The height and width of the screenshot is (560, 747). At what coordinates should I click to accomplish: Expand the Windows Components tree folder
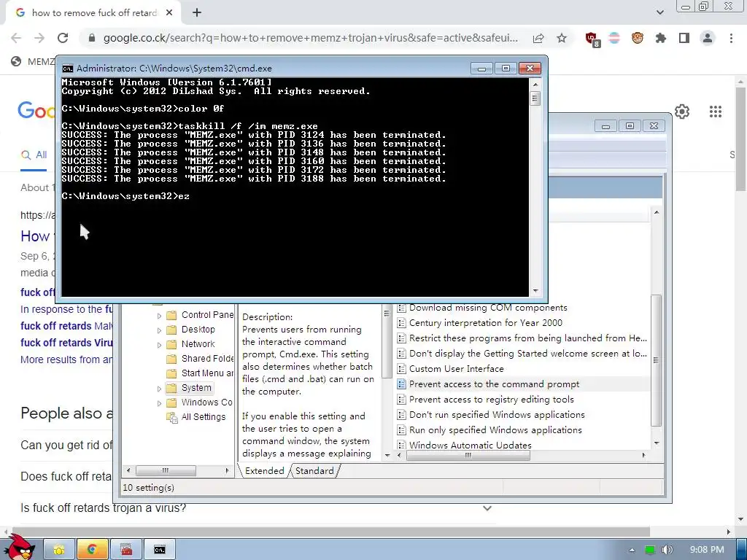point(160,403)
